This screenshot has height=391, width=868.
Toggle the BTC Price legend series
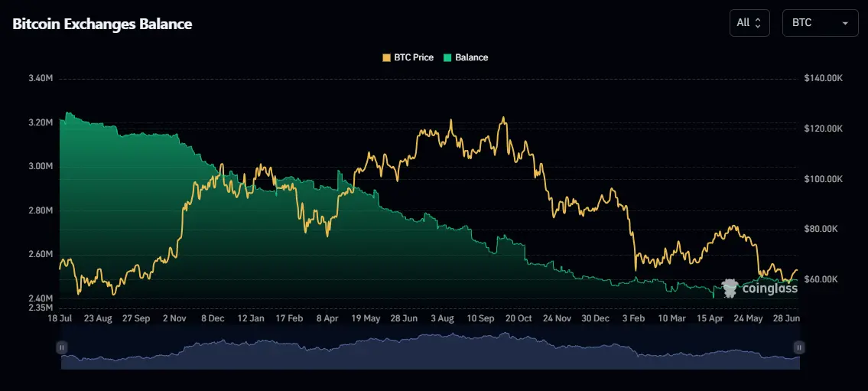[408, 57]
